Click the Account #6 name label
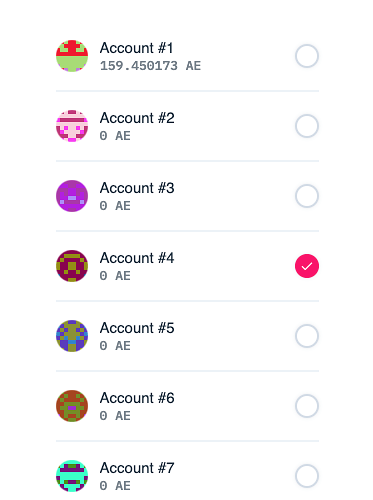The height and width of the screenshot is (500, 373). [137, 398]
